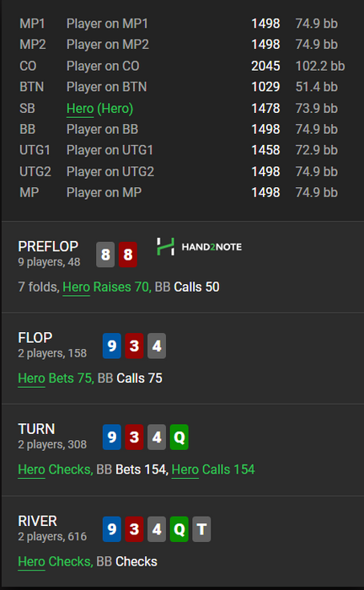The image size is (364, 590).
Task: Click the PREFLOP street heading
Action: [x=48, y=246]
